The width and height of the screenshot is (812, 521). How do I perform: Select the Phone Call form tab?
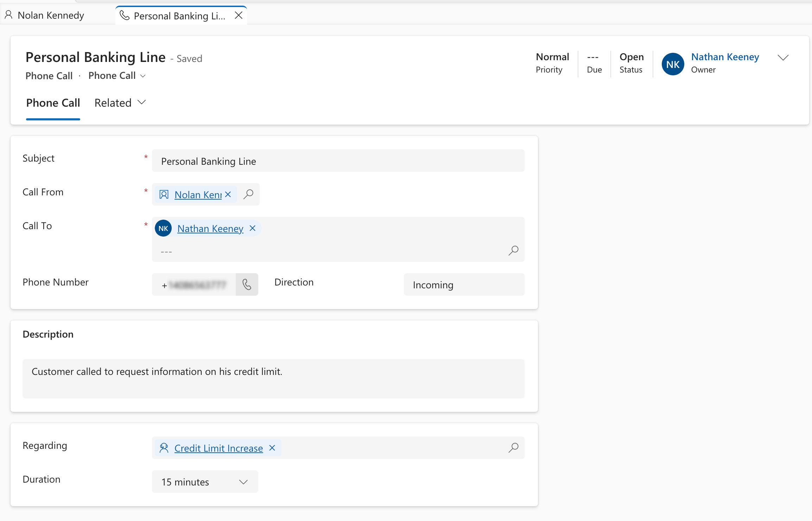(53, 103)
